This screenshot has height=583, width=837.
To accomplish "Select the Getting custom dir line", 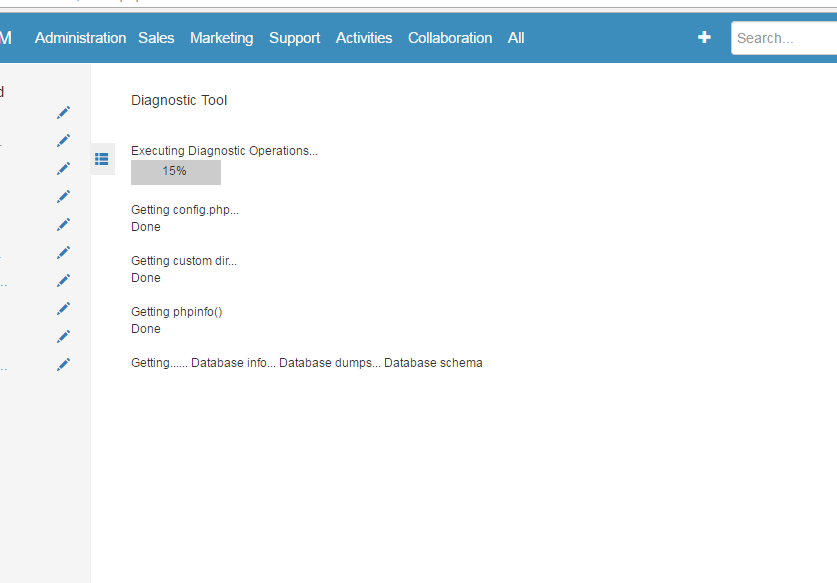I will [184, 261].
